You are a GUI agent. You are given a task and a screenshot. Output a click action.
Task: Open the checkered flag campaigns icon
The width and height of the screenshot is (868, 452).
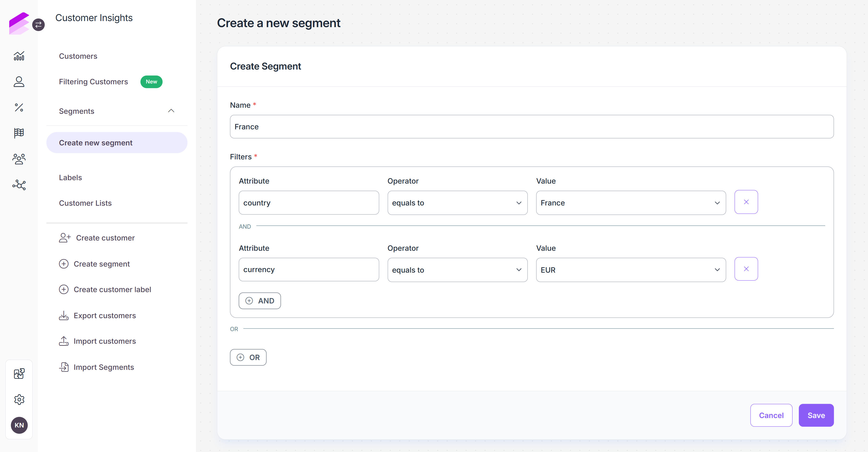tap(19, 133)
